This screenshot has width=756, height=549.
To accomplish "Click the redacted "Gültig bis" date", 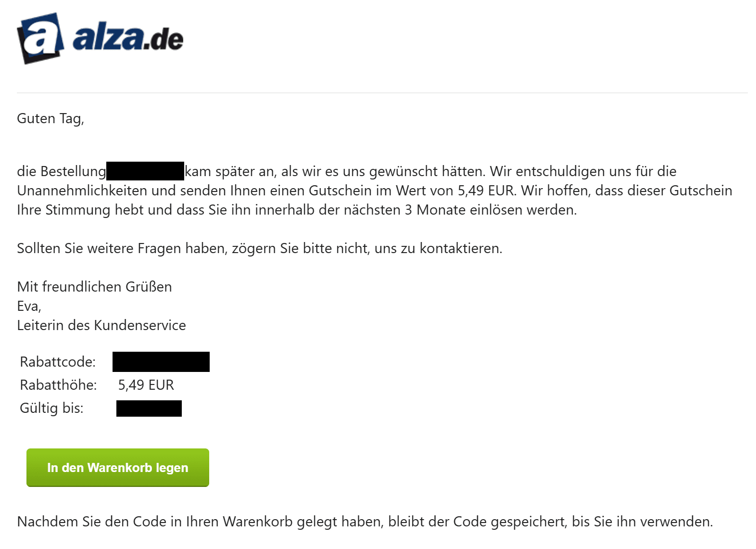I will (149, 409).
